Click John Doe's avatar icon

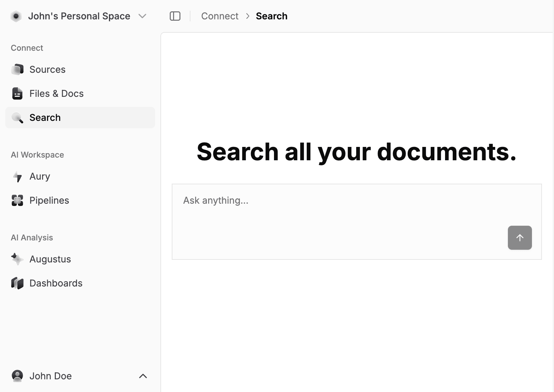click(17, 376)
